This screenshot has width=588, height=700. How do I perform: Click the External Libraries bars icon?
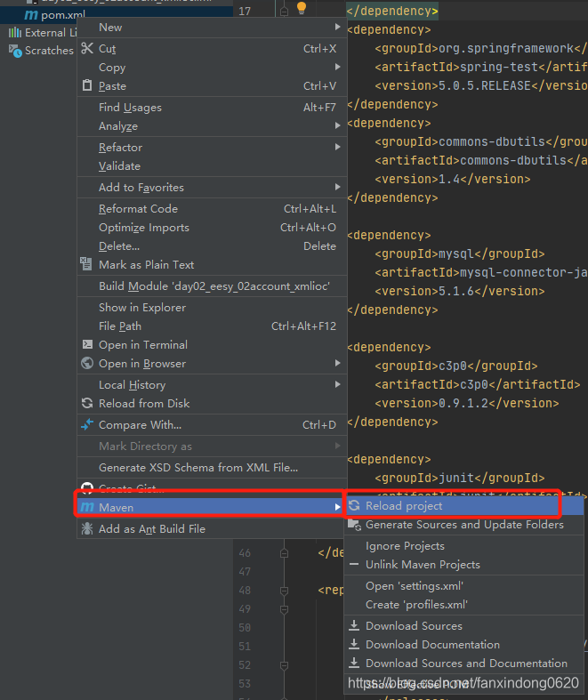(x=15, y=32)
